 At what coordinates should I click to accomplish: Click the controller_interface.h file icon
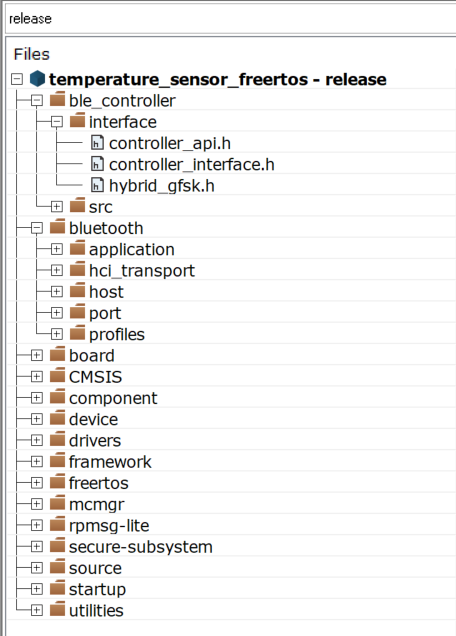[x=97, y=164]
